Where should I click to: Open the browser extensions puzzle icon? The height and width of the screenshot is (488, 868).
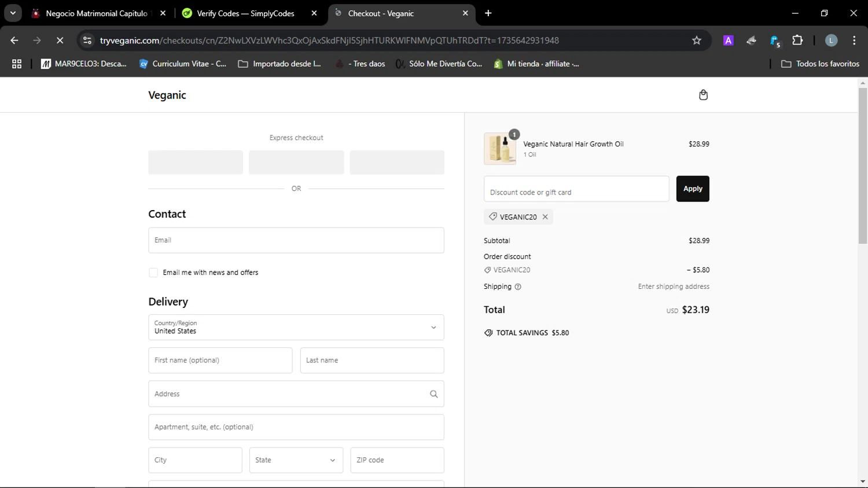[x=797, y=41]
